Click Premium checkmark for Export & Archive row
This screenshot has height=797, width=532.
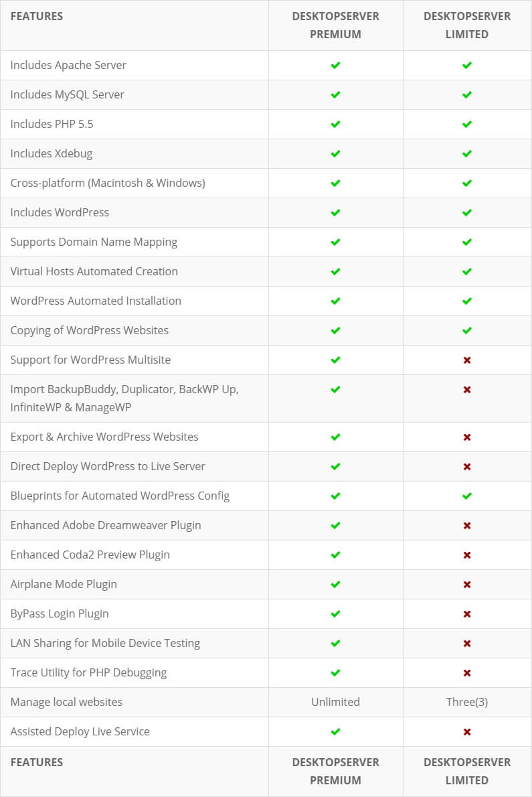(x=335, y=437)
